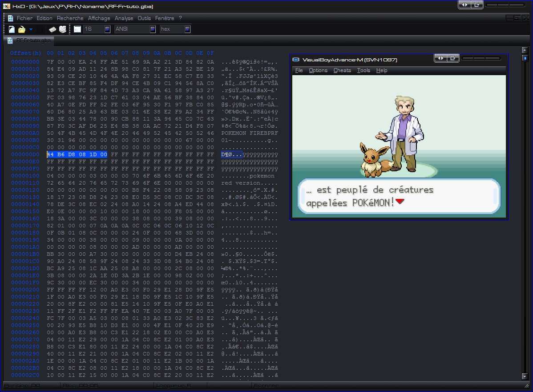Open RAM with the memory chip icon

point(52,29)
